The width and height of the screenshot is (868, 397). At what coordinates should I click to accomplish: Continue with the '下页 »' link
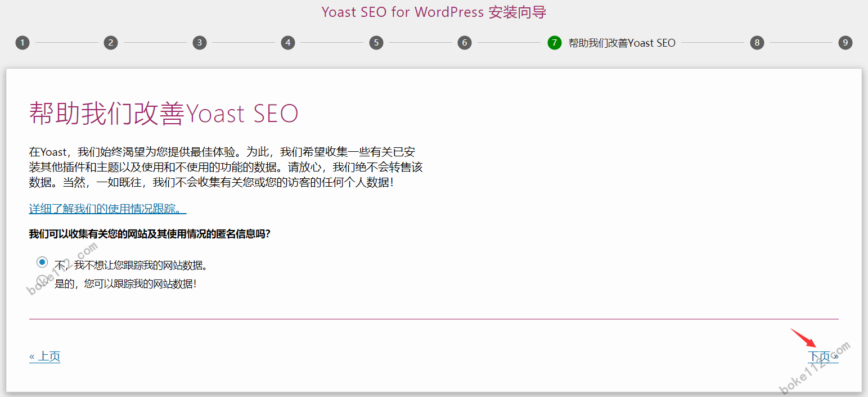[823, 357]
